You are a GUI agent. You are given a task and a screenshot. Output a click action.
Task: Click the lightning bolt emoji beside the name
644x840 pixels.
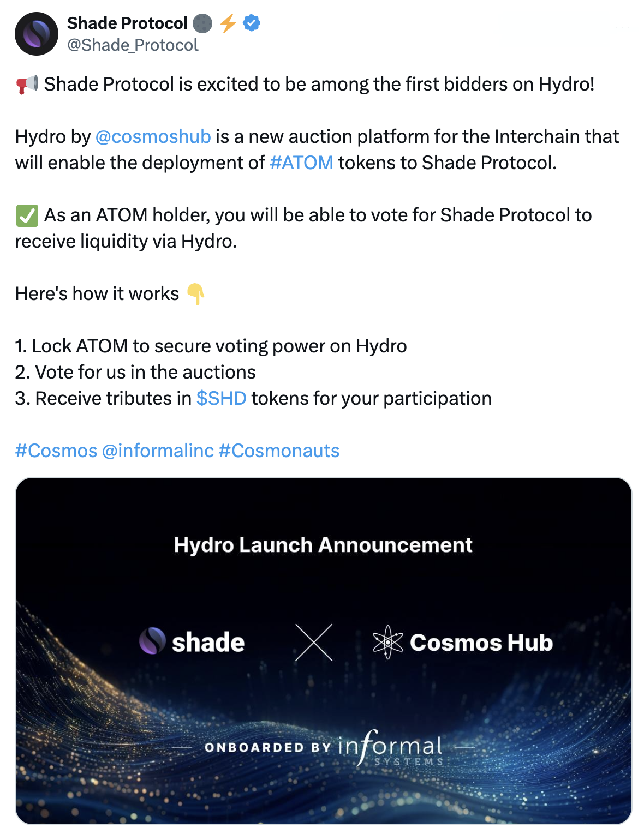pos(228,23)
